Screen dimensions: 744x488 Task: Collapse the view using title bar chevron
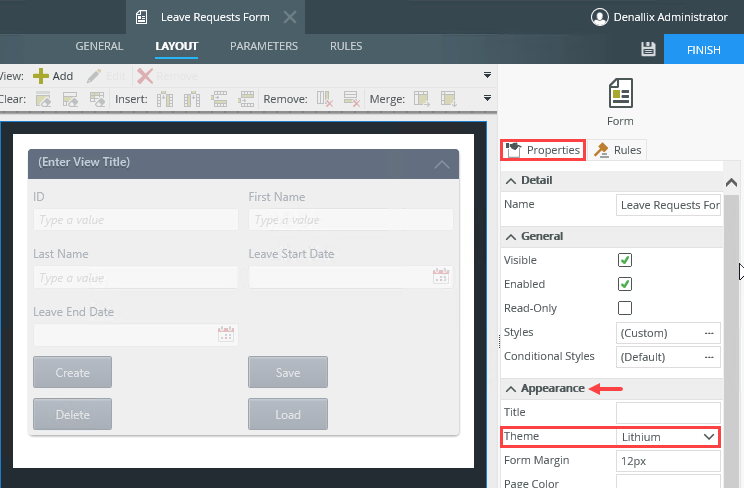(442, 164)
